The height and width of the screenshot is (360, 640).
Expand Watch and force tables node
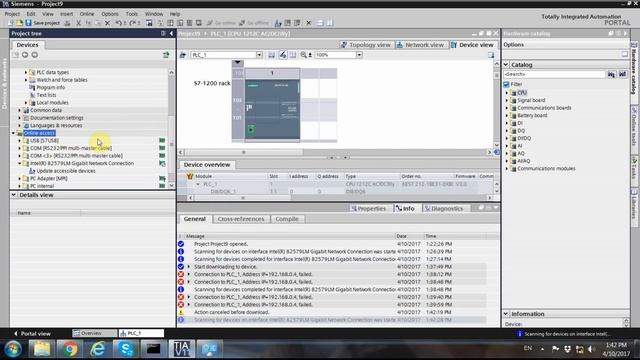tap(26, 80)
